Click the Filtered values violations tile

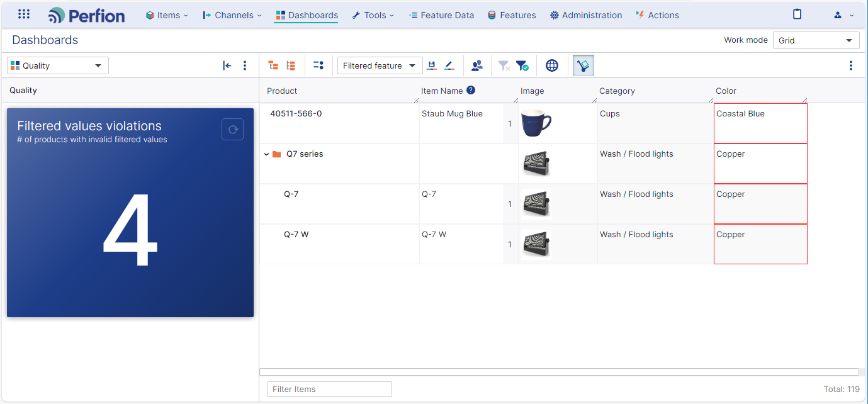pos(130,213)
